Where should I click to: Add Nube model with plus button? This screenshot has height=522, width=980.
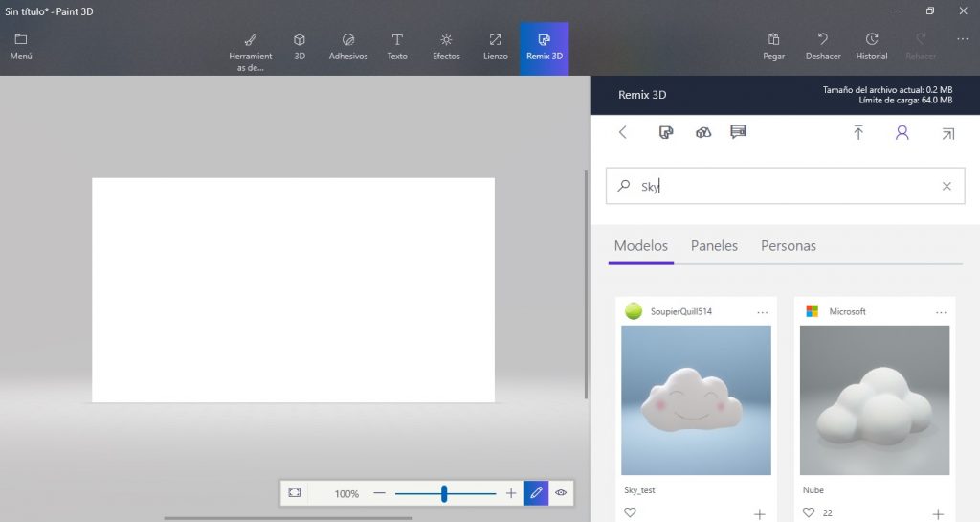(x=938, y=514)
